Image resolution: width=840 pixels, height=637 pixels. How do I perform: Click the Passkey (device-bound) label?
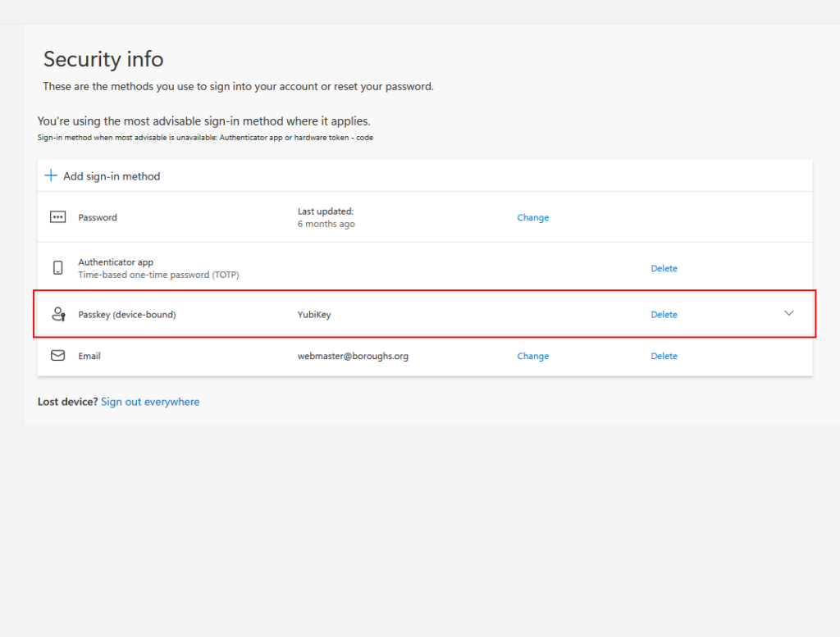[127, 314]
